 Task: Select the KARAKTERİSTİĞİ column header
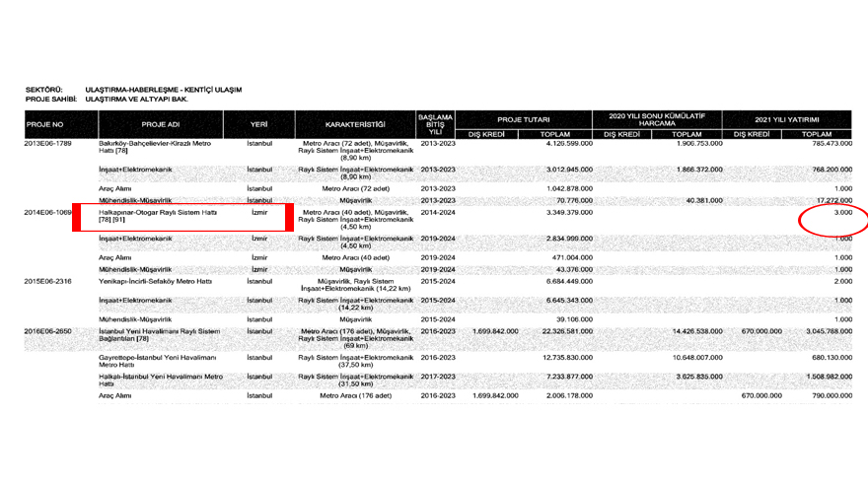[354, 124]
